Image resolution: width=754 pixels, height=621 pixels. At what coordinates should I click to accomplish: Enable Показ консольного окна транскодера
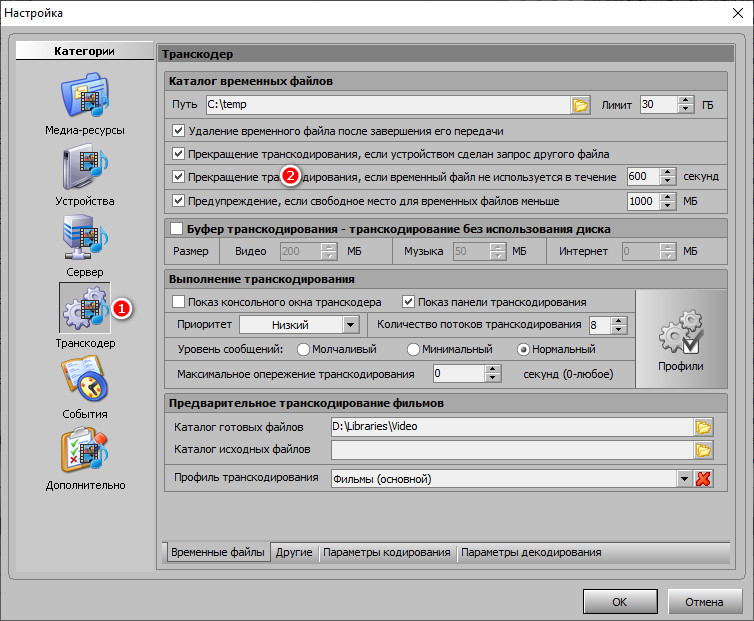[x=179, y=301]
